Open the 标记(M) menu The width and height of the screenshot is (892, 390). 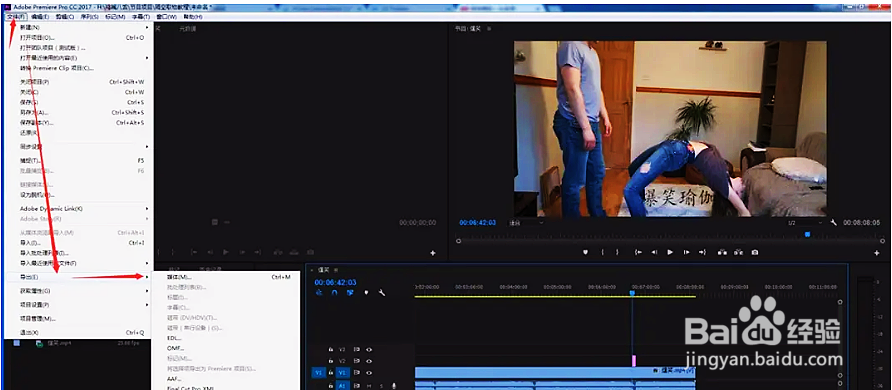[x=115, y=17]
